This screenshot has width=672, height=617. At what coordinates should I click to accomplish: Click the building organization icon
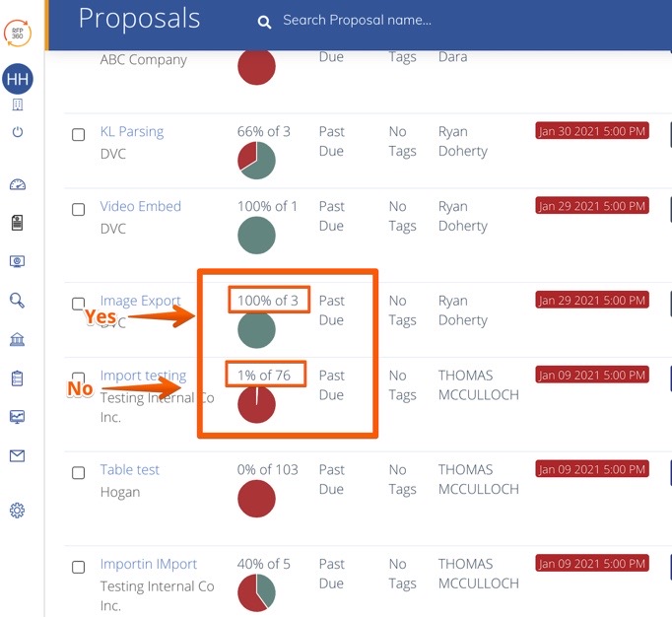pos(18,104)
